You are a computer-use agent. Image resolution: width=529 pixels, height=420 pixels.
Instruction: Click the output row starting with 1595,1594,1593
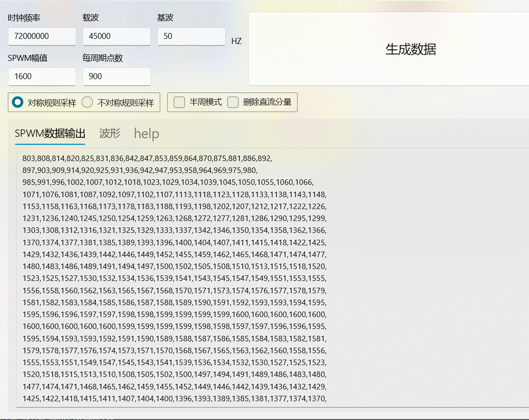point(175,339)
